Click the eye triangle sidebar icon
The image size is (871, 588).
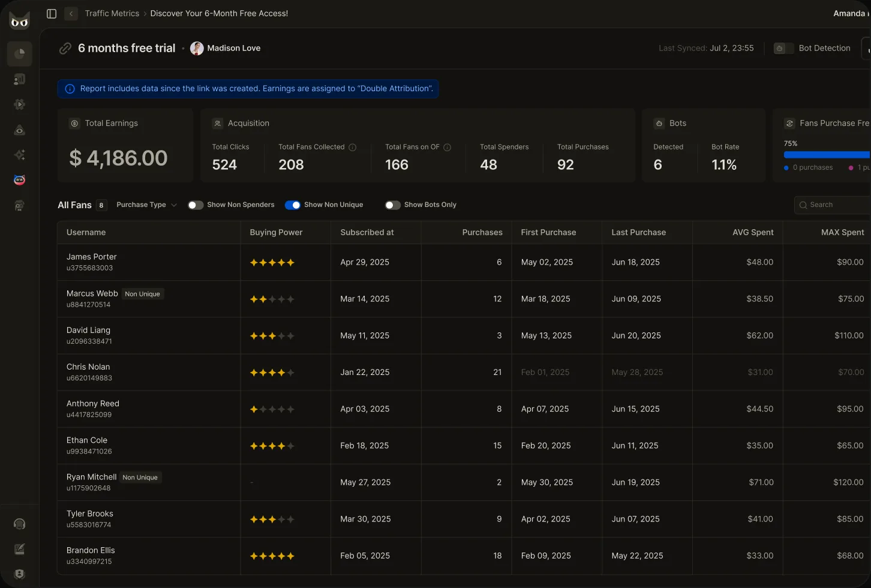pos(19,130)
